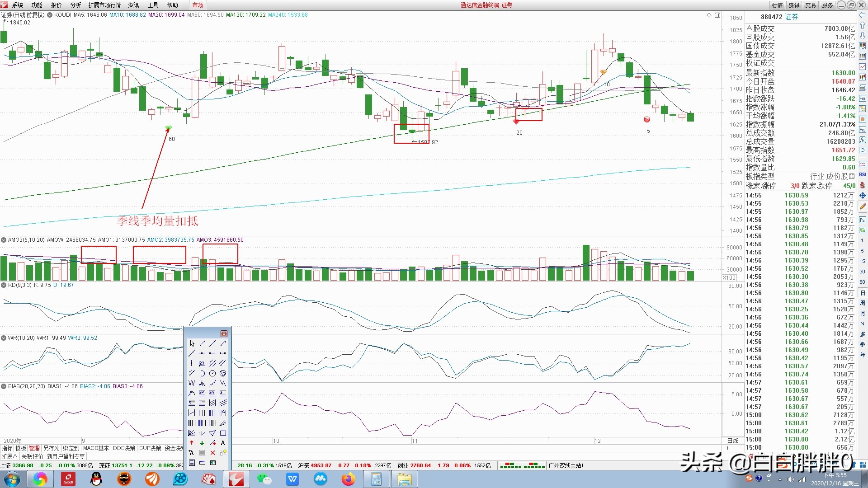
Task: Open the 扩展市场行情 menu
Action: [x=104, y=5]
